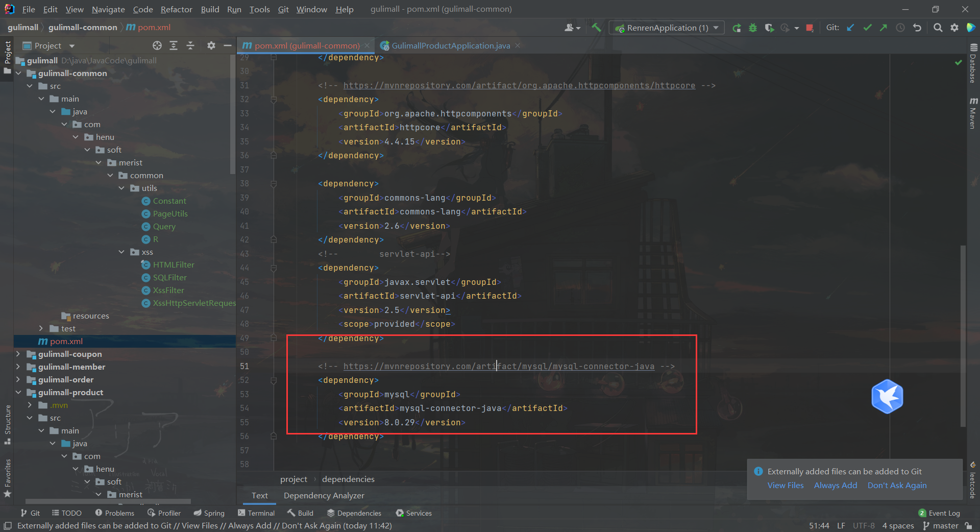This screenshot has width=980, height=532.
Task: Commit changes with Git checkmark icon
Action: click(867, 28)
